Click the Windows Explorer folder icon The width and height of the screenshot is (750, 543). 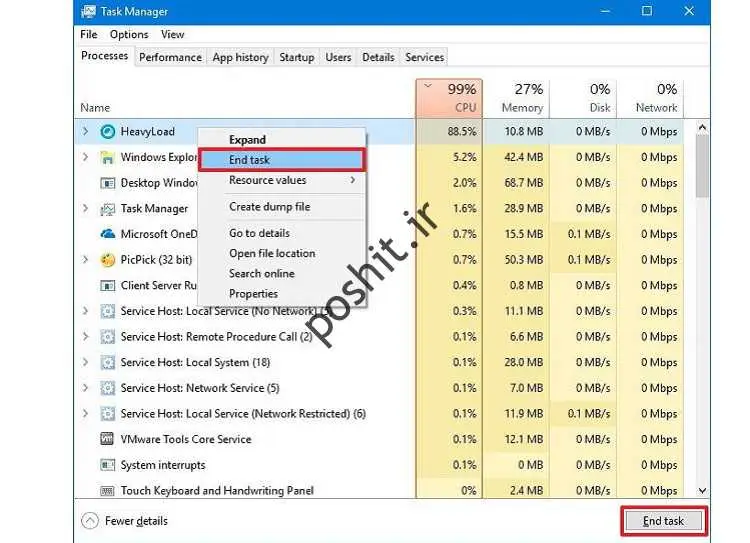(x=108, y=157)
